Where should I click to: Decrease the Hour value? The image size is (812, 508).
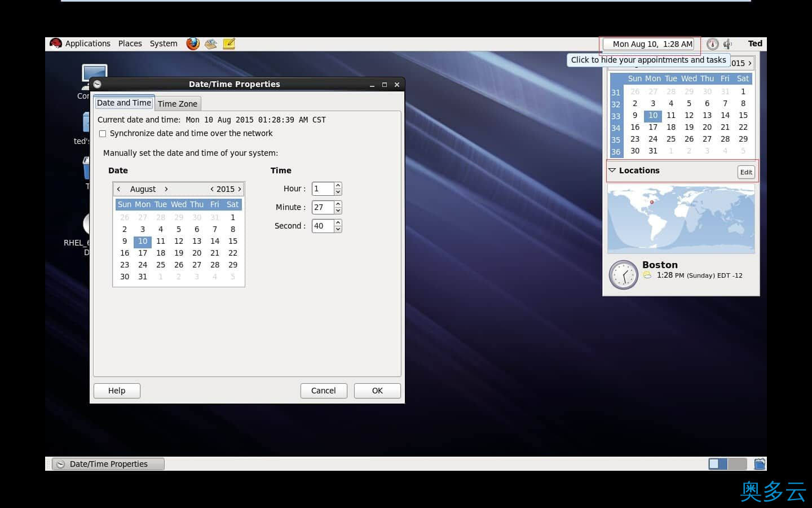click(338, 192)
